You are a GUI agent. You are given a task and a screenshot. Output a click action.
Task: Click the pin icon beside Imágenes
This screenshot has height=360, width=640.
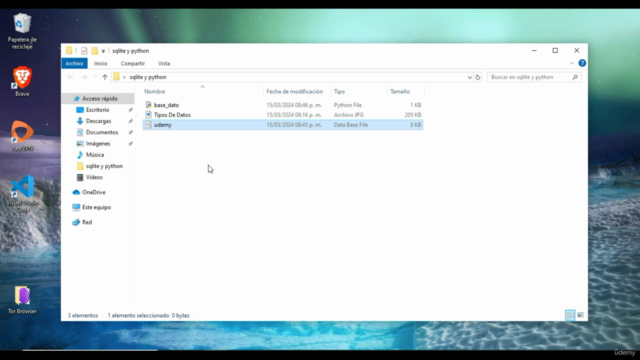coord(131,144)
